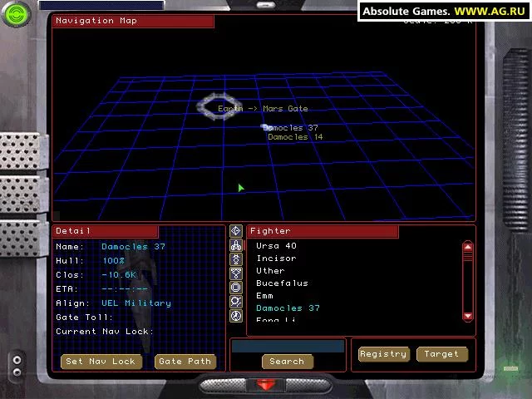Select Ursa 40 in fighter list
Image resolution: width=532 pixels, height=399 pixels.
(x=276, y=246)
